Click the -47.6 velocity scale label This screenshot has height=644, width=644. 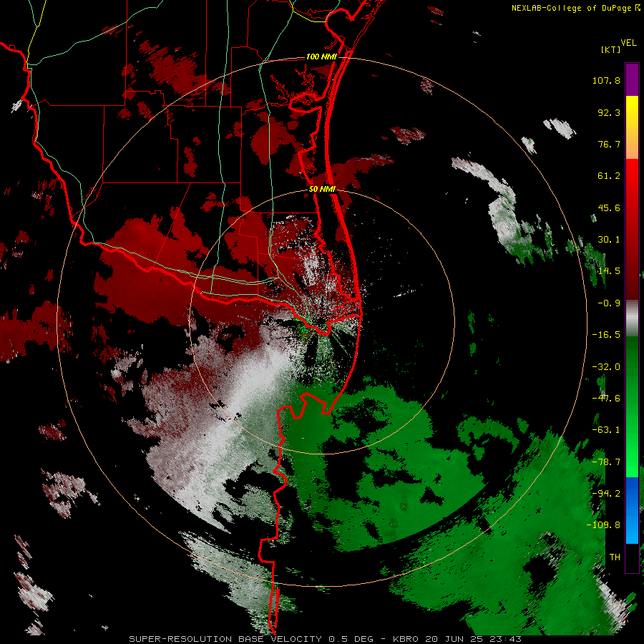click(606, 399)
